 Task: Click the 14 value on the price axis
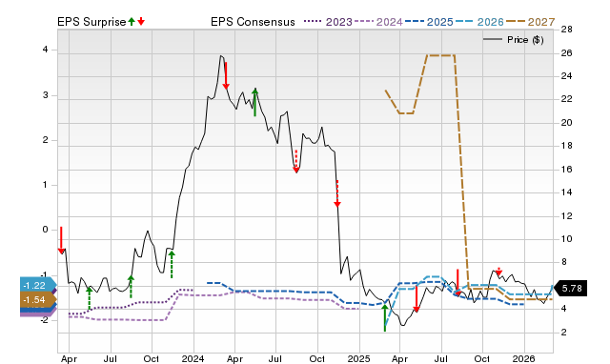(567, 192)
